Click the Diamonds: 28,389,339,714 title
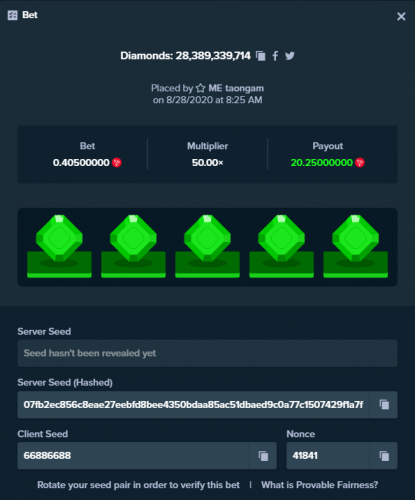 click(x=185, y=56)
